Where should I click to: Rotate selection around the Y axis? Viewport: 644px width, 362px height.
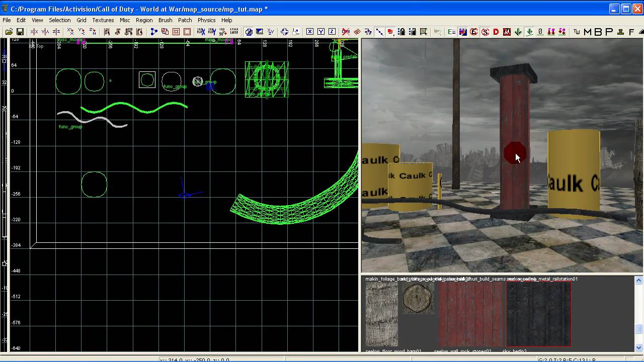82,32
